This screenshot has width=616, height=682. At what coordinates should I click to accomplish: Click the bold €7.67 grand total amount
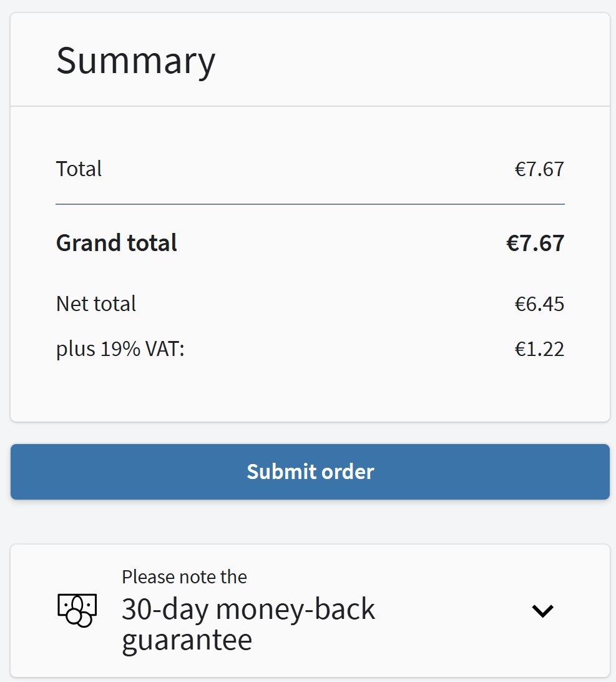[x=535, y=242]
